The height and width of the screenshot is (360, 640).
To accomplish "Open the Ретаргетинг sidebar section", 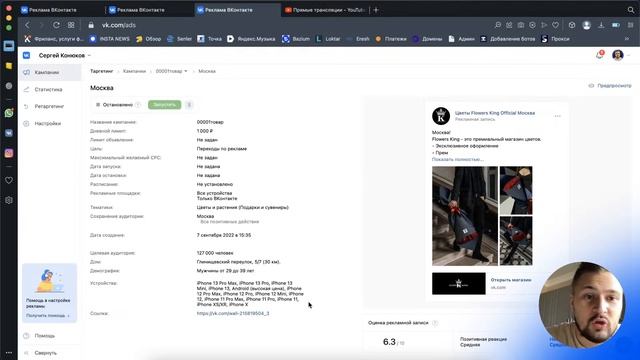I will [49, 107].
